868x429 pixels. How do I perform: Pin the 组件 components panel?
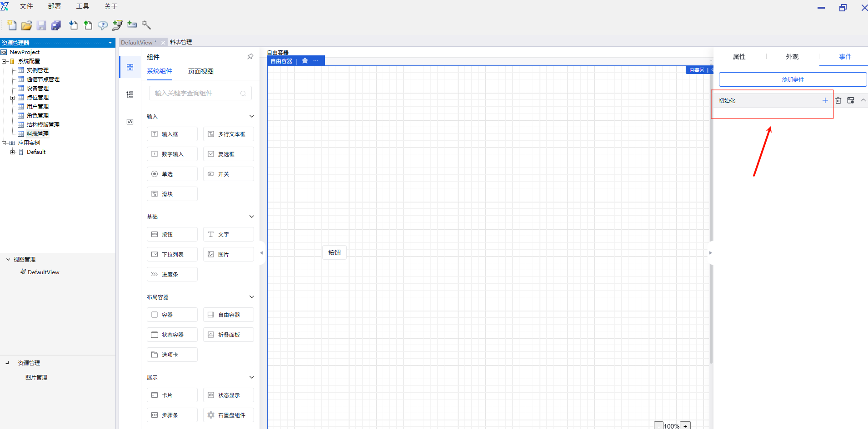tap(250, 57)
